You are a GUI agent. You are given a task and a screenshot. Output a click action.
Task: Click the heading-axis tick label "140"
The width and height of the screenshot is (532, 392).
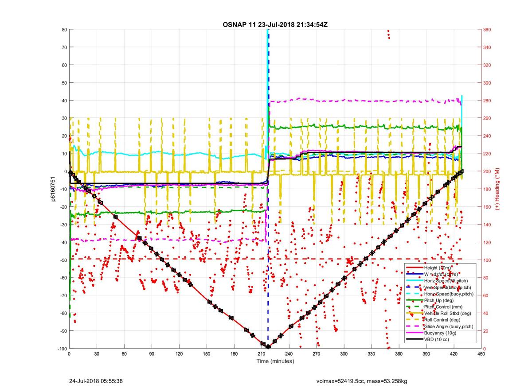click(x=487, y=225)
